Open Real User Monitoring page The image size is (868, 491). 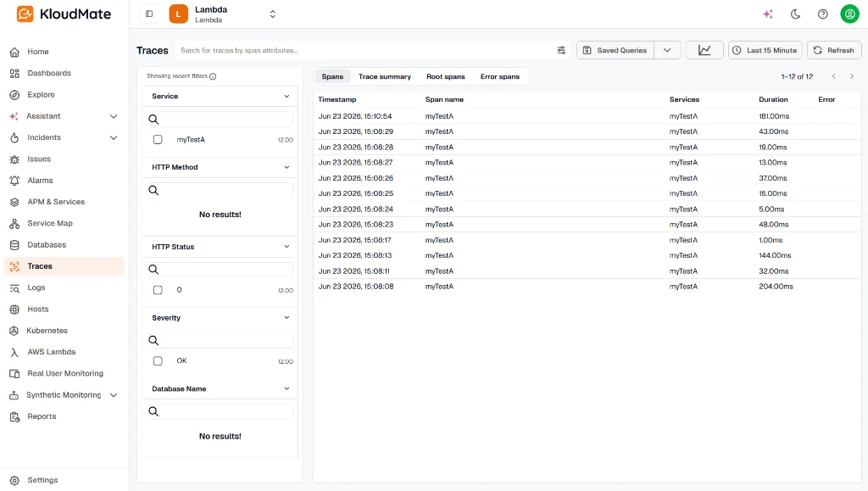point(64,374)
